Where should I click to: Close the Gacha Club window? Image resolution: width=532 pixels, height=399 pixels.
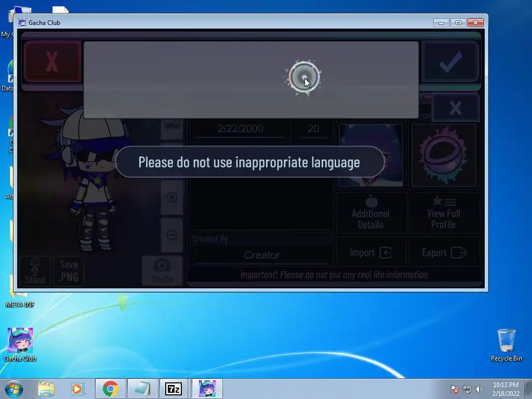475,23
